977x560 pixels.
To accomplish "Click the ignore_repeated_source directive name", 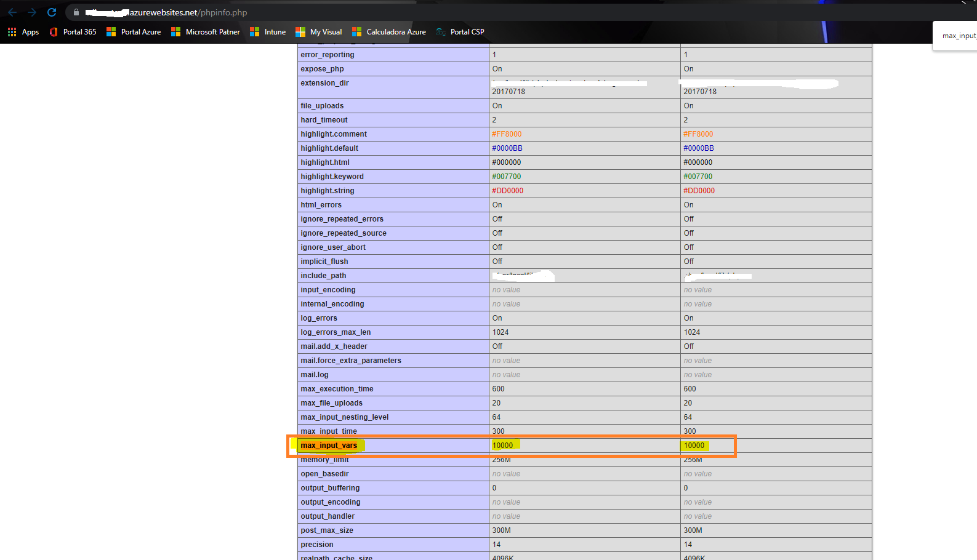I will tap(344, 233).
